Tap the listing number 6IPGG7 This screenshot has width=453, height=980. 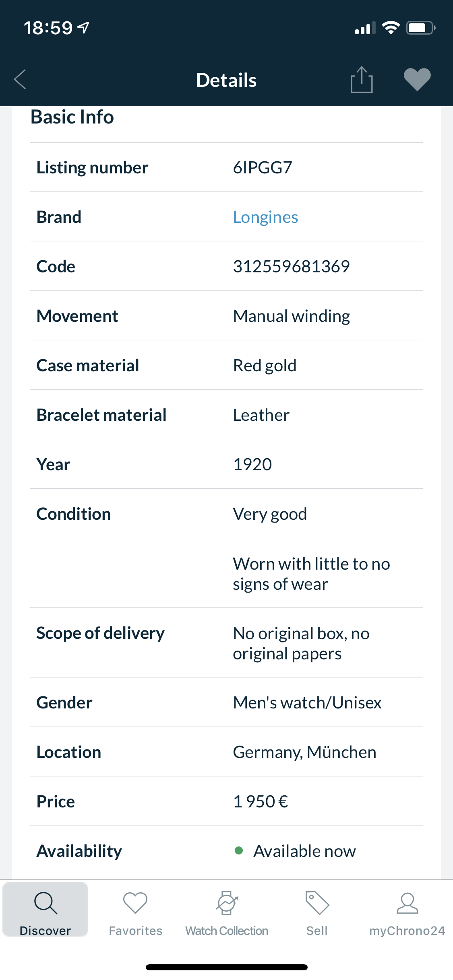(x=263, y=168)
